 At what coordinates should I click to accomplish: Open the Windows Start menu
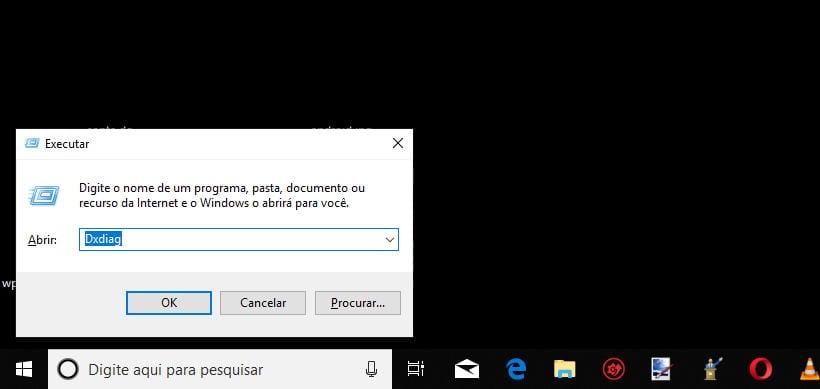coord(24,369)
